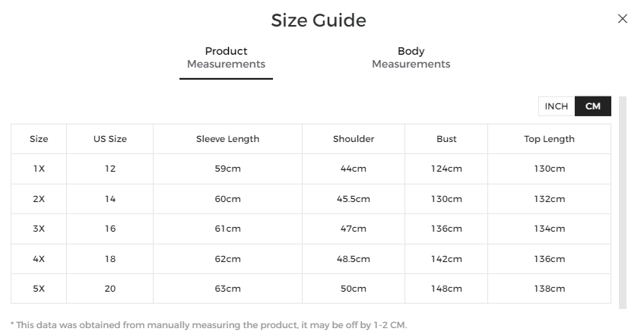Click the Top Length column header
Image resolution: width=644 pixels, height=335 pixels.
pyautogui.click(x=549, y=139)
